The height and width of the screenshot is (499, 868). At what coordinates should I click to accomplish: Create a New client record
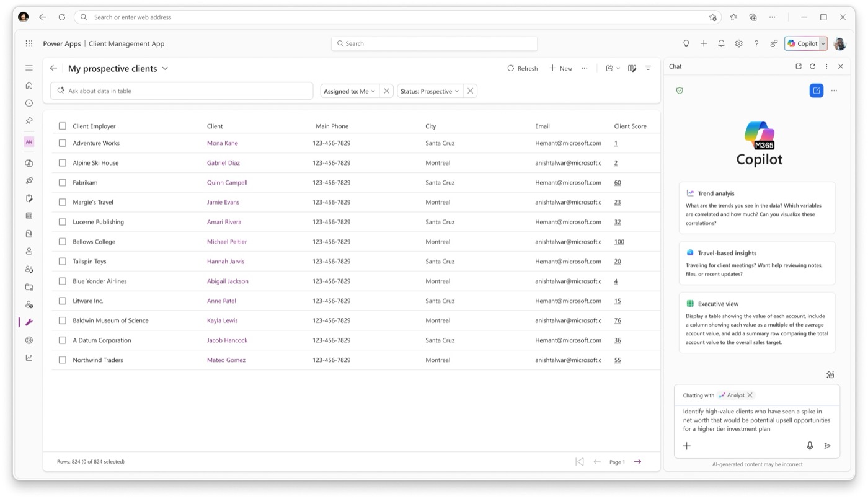(x=560, y=68)
